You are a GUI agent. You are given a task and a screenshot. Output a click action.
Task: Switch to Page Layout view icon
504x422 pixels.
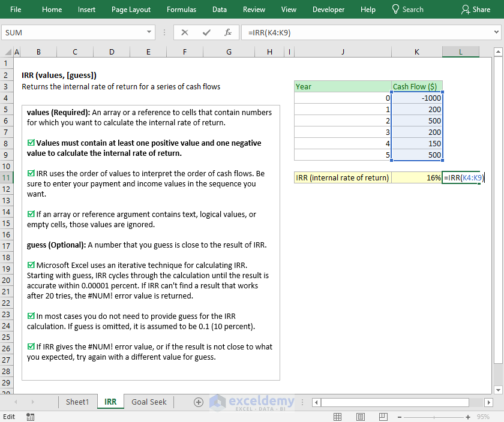[361, 416]
